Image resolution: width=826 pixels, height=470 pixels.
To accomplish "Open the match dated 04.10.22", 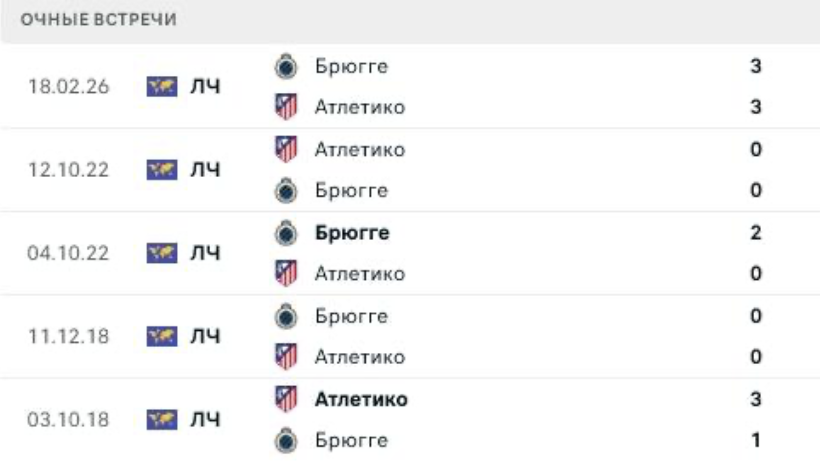I will point(68,253).
